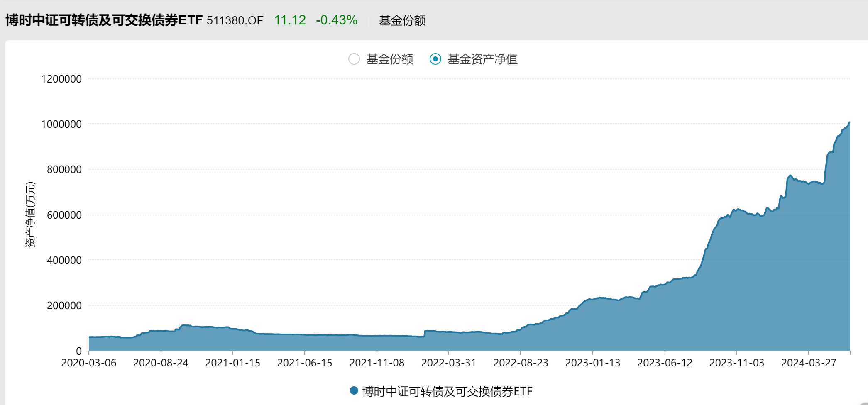The height and width of the screenshot is (405, 868).
Task: Click y-axis label 1000000
Action: pyautogui.click(x=61, y=124)
